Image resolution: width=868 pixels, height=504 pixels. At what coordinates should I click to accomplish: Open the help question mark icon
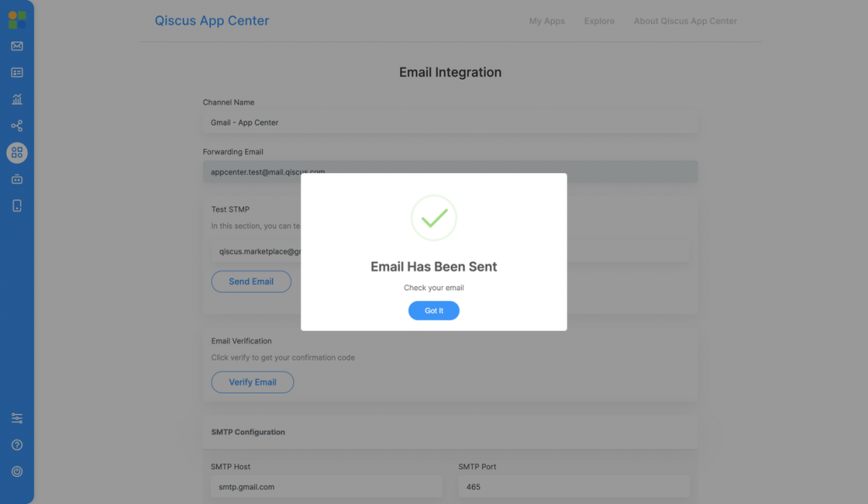(x=17, y=445)
